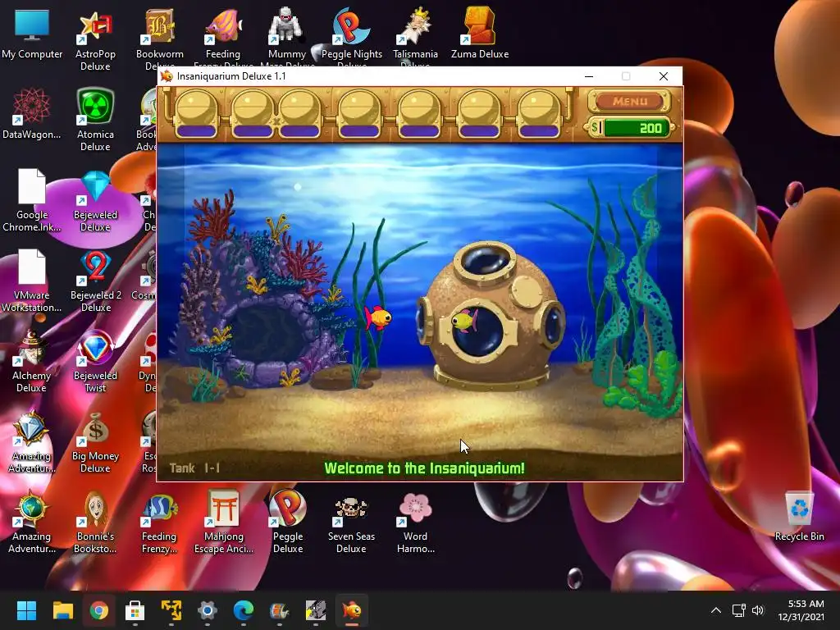Image resolution: width=840 pixels, height=630 pixels.
Task: Launch Word Harmony shortcut
Action: 415,523
